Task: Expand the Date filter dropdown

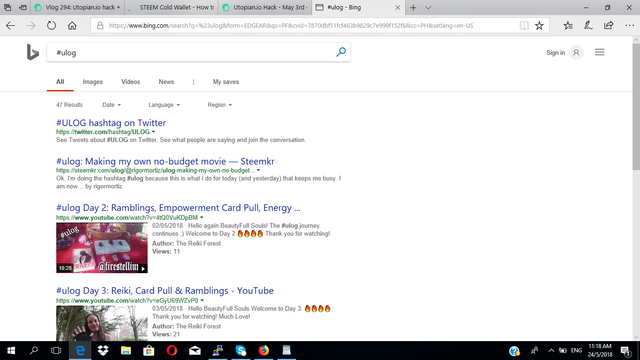Action: click(x=111, y=105)
